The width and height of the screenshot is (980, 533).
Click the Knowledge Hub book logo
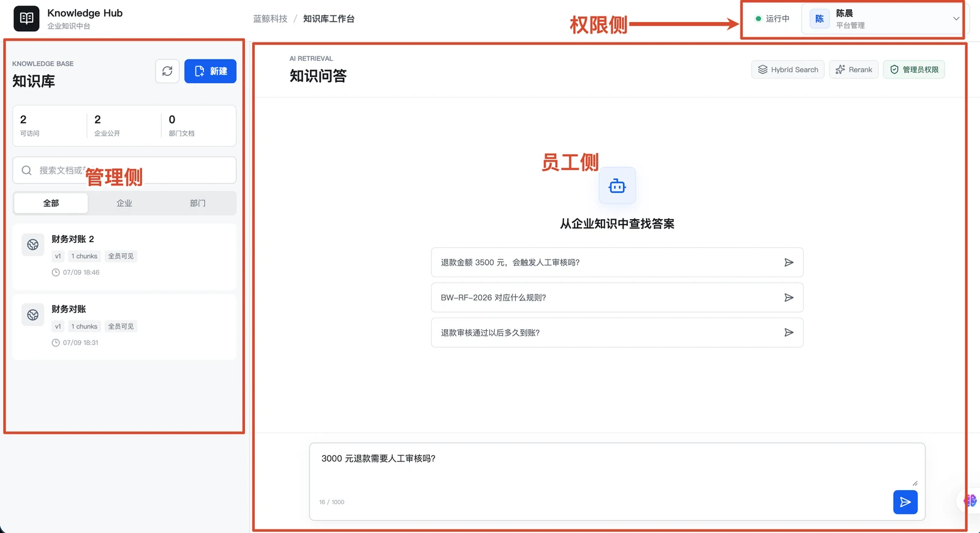(26, 18)
